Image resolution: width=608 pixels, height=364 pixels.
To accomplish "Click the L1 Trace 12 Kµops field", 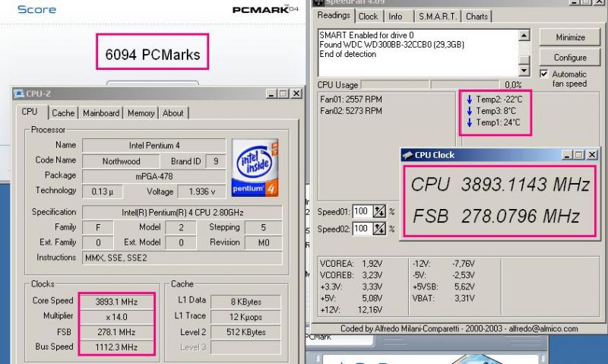I will 245,317.
